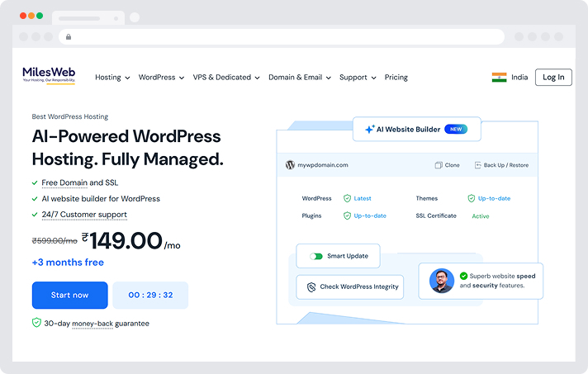Click the AI Website Builder button
Screen dimensions: 588x374
pyautogui.click(x=416, y=130)
